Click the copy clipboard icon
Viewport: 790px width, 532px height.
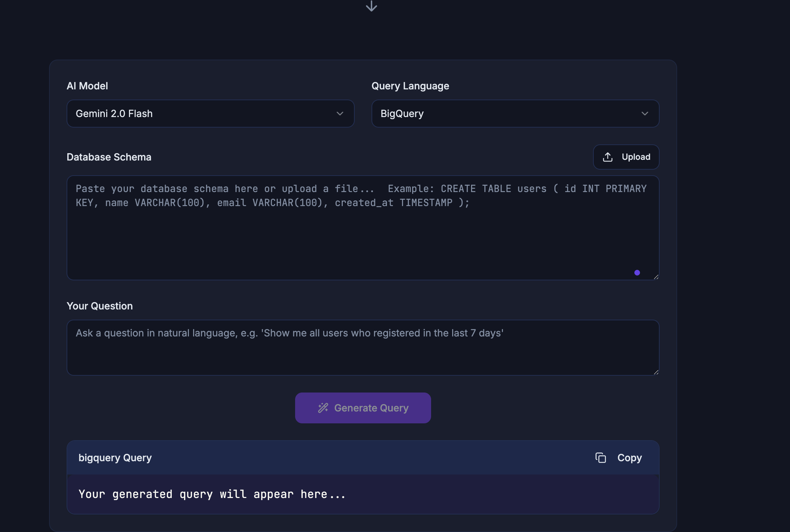[600, 458]
